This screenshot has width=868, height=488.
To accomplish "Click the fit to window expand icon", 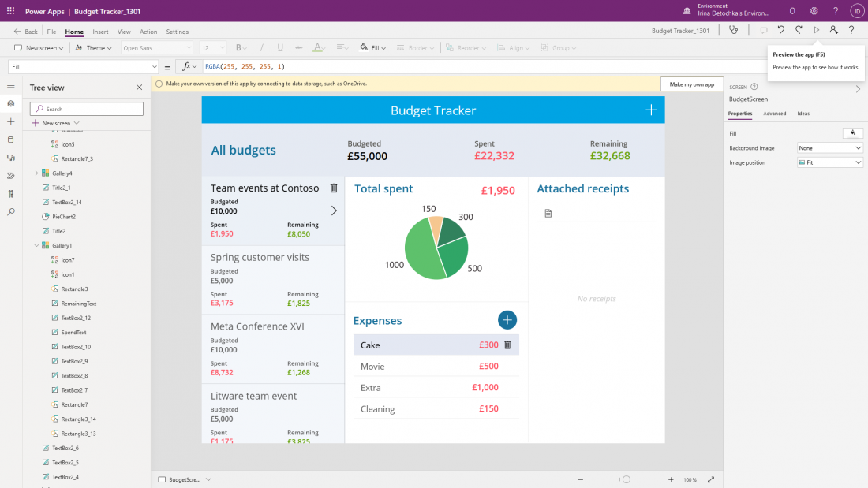I will click(711, 479).
